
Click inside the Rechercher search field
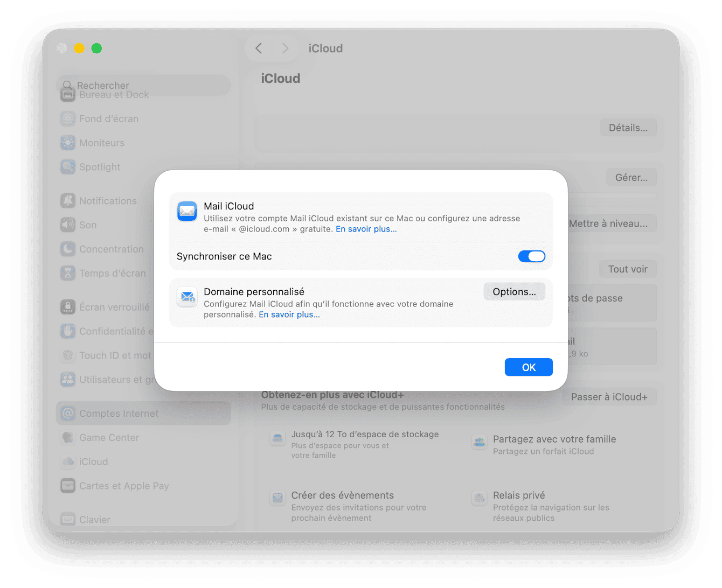click(x=143, y=85)
